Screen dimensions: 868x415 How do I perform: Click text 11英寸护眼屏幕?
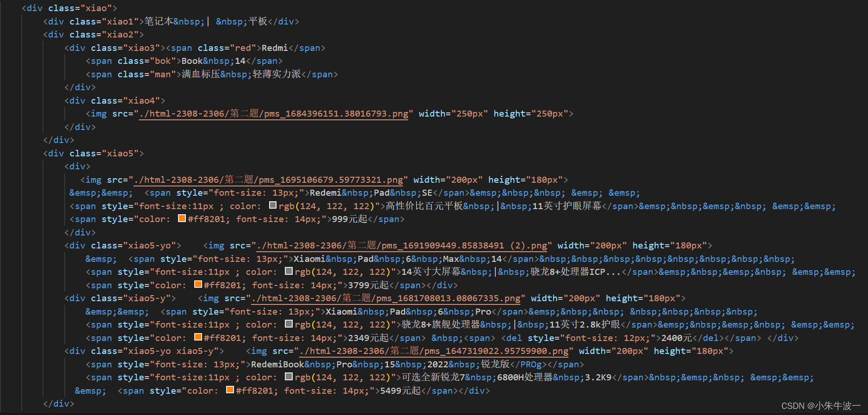tap(567, 206)
